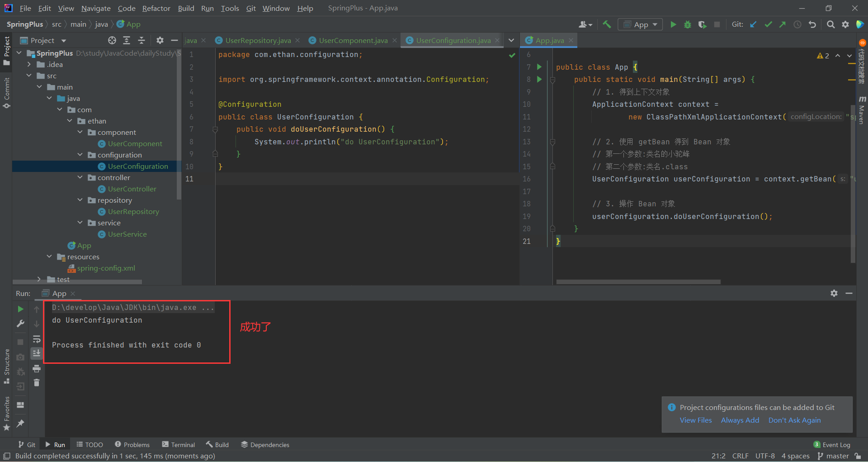Print the console output

tap(37, 369)
